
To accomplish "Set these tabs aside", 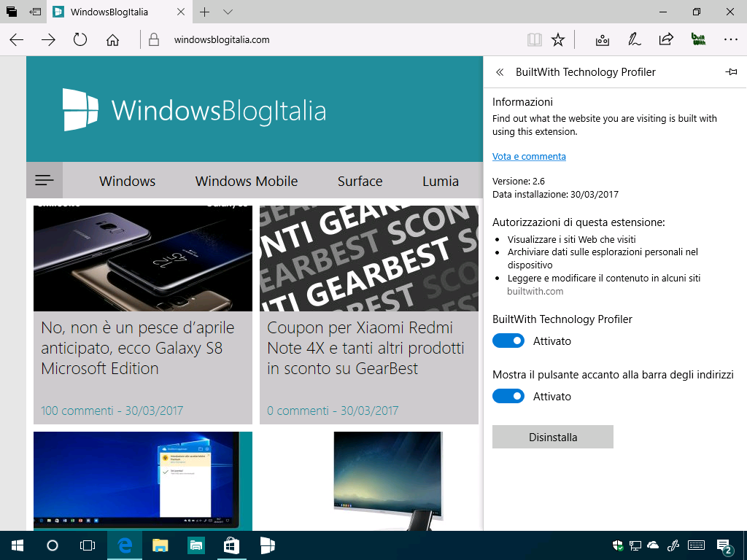I will (x=35, y=12).
